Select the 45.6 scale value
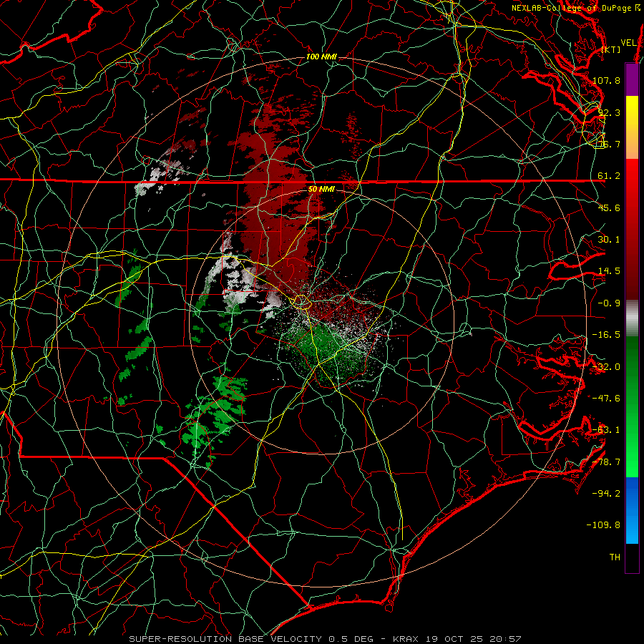The width and height of the screenshot is (644, 644). 609,208
